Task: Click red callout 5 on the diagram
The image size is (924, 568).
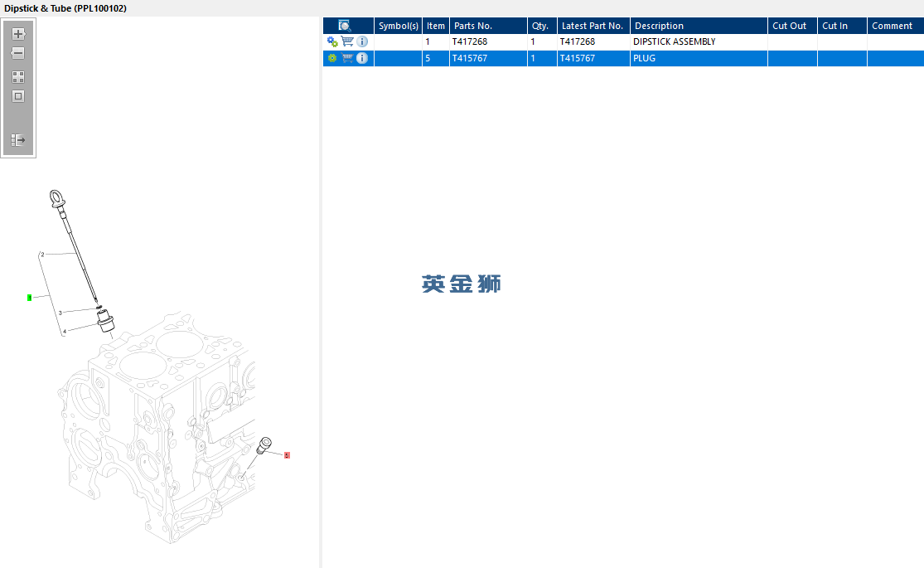Action: coord(287,455)
